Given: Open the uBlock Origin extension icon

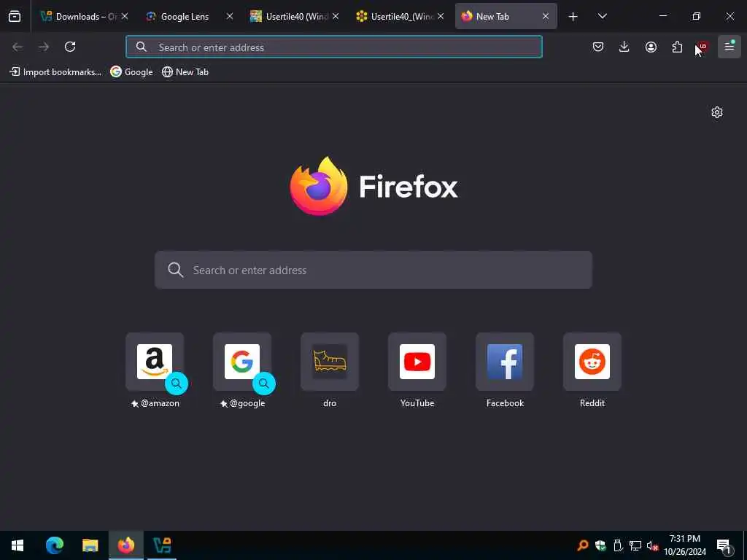Looking at the screenshot, I should [x=703, y=47].
